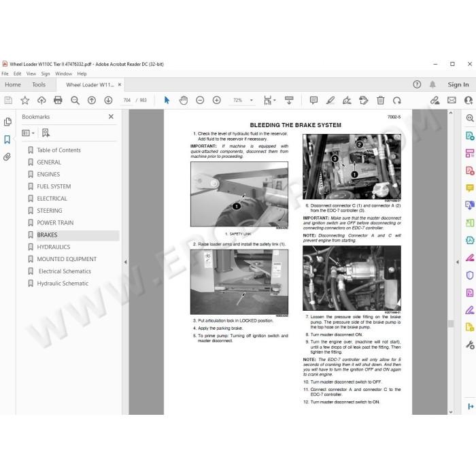The height and width of the screenshot is (476, 476).
Task: Send file by email envelope
Action: tap(452, 100)
